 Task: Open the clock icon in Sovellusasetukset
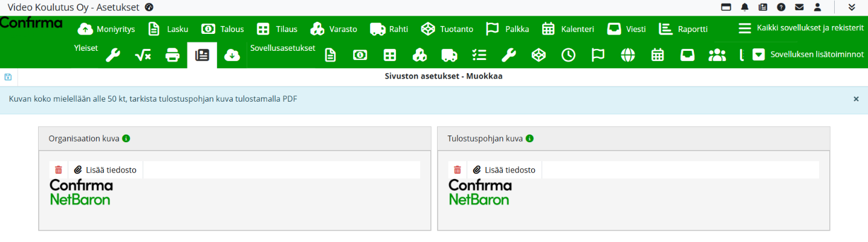pyautogui.click(x=568, y=56)
